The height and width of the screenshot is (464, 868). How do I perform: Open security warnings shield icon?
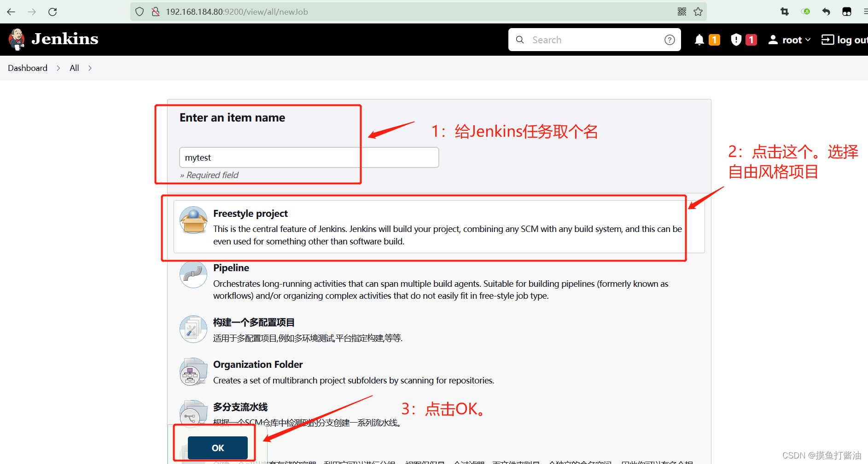coord(736,40)
